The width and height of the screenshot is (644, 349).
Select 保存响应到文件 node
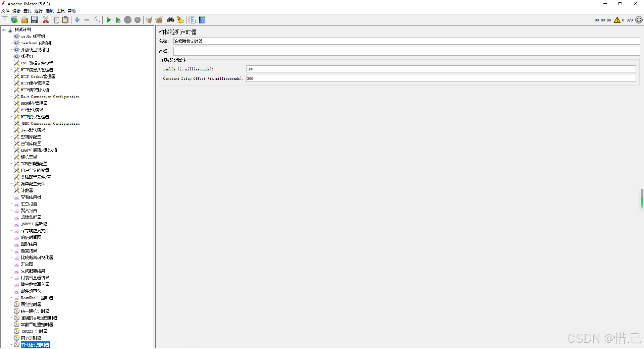(35, 231)
